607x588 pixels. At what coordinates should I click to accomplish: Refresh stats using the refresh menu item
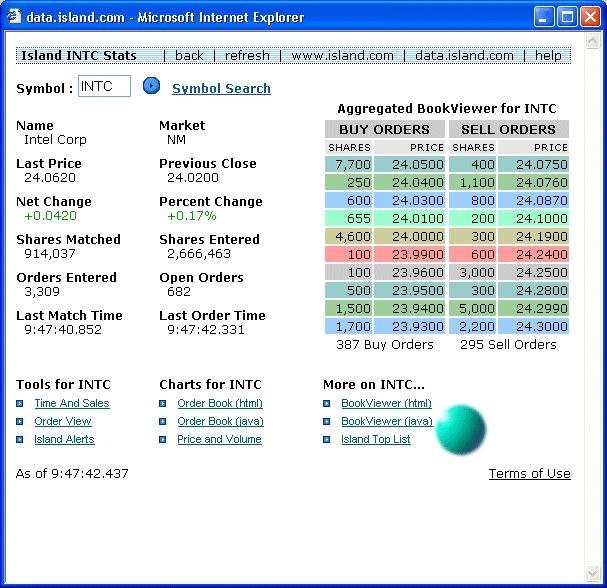tap(247, 56)
